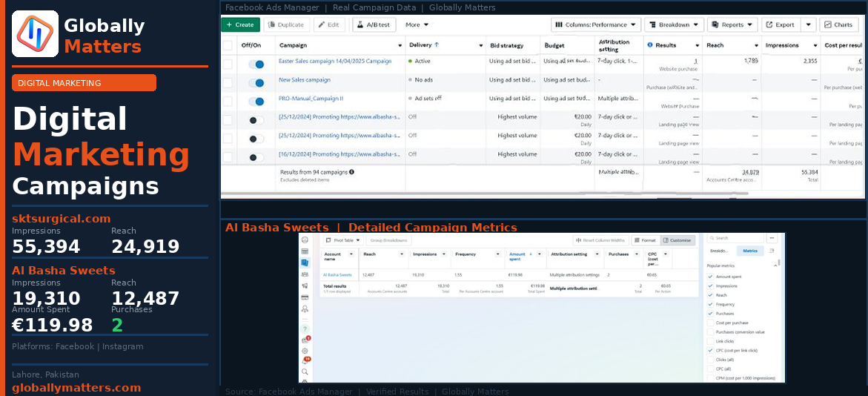Open the Columns: Performance dropdown
The image size is (868, 396).
(596, 24)
